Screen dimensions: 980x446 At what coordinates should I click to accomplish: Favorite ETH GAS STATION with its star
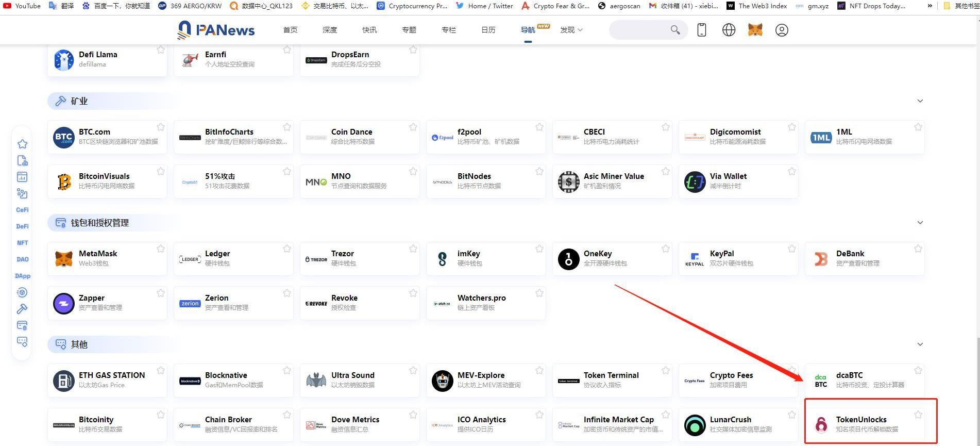(x=161, y=370)
